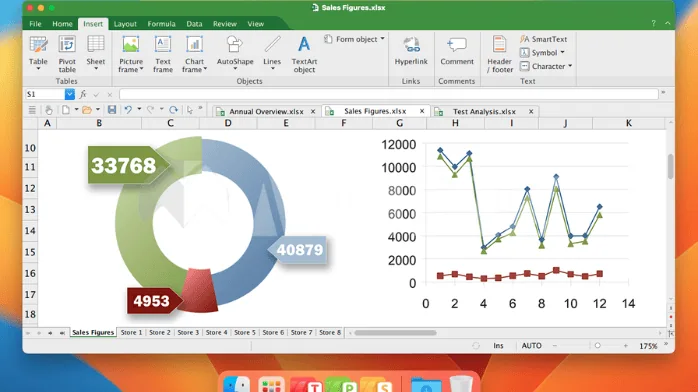
Task: Undo the last action
Action: point(128,109)
